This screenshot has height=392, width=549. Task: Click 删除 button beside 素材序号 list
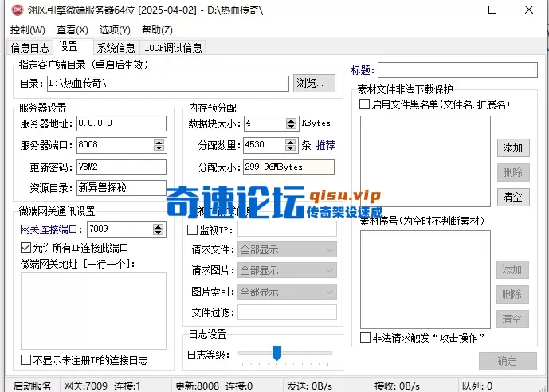(x=512, y=294)
